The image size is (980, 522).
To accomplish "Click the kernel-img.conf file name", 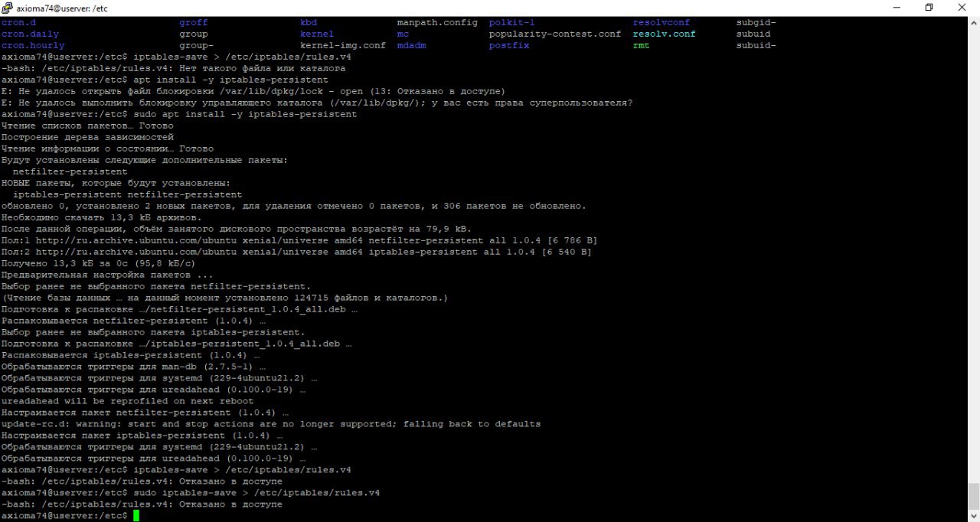I will pyautogui.click(x=343, y=45).
